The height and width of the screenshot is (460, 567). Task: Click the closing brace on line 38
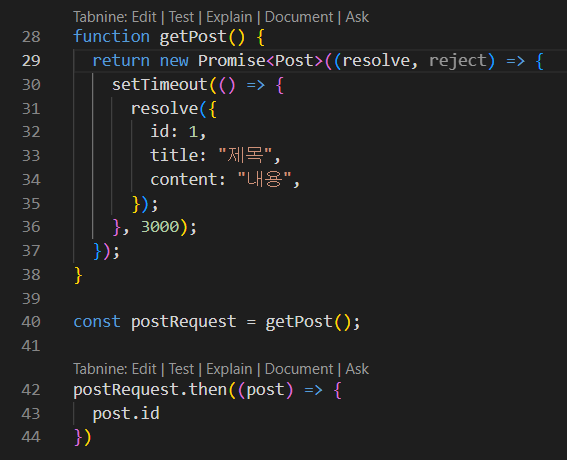point(78,275)
